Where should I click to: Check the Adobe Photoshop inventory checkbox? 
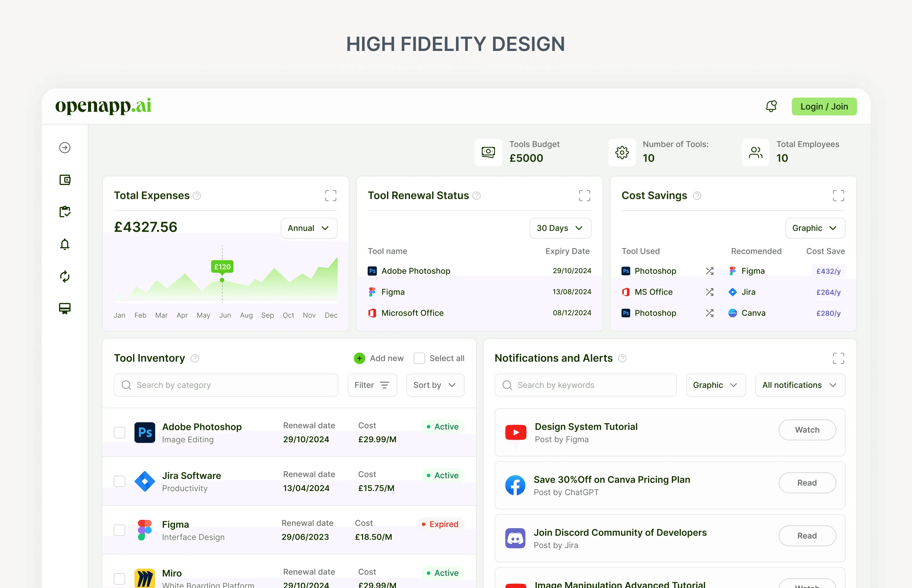(119, 432)
